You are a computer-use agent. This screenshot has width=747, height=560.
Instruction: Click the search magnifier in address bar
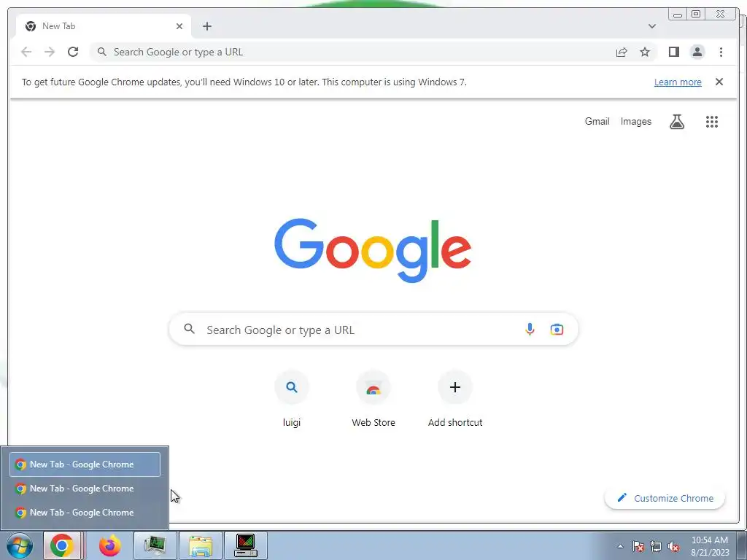click(x=101, y=52)
